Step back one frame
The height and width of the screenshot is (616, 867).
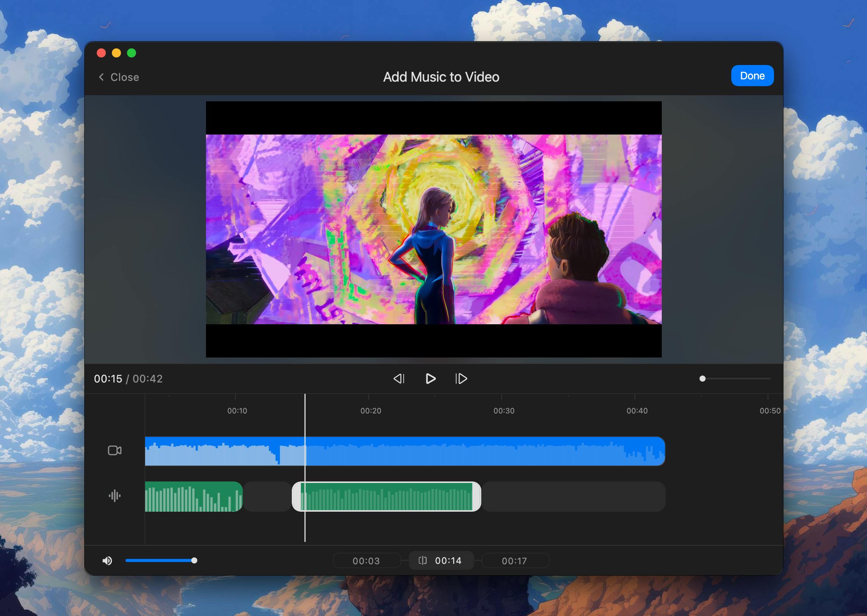(399, 379)
